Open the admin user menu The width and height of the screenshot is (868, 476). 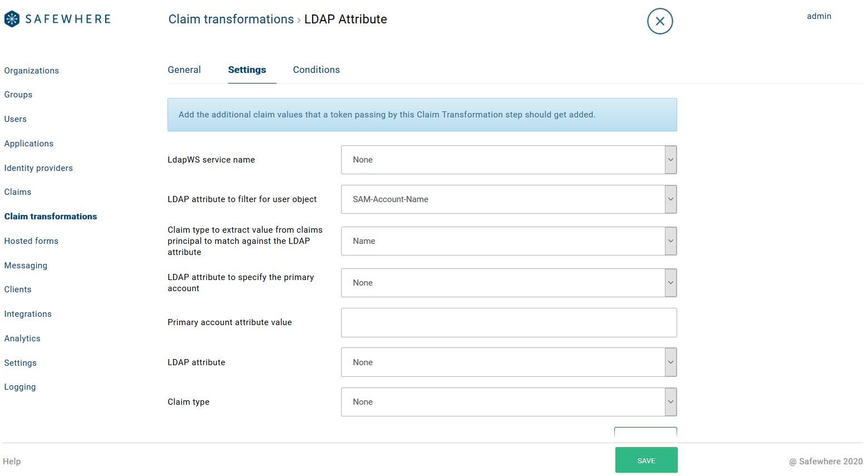point(819,16)
